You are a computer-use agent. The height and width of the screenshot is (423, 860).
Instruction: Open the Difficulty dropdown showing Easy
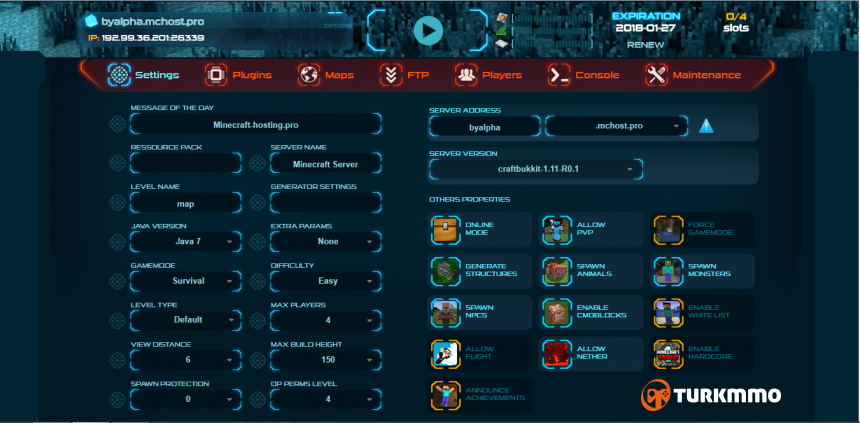(x=326, y=281)
